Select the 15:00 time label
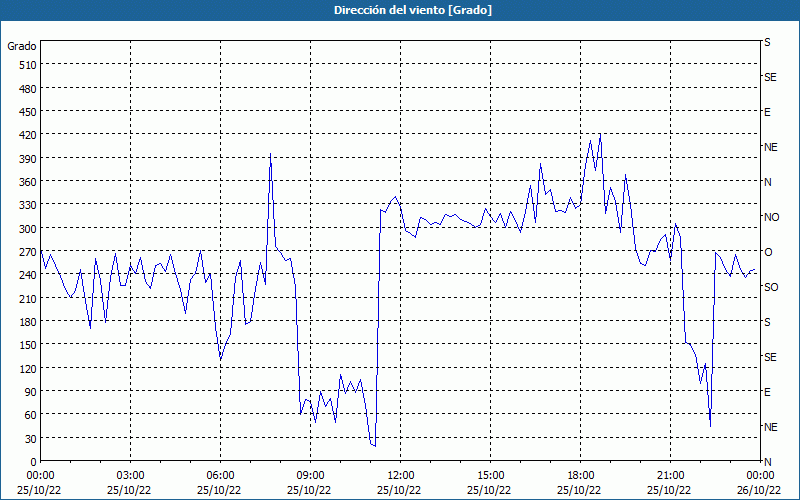Screen dimensions: 800x500 [x=490, y=476]
